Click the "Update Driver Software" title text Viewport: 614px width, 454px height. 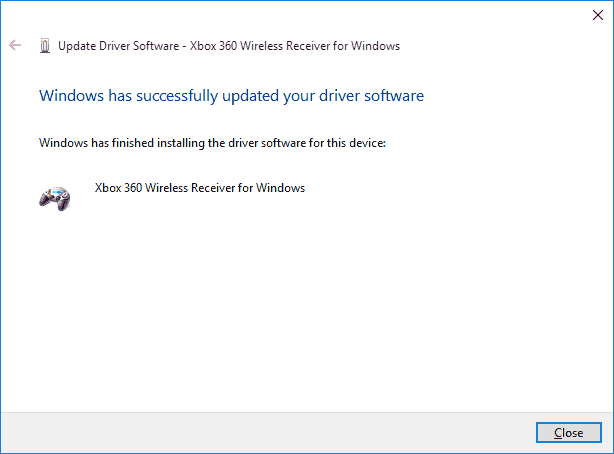(x=119, y=46)
